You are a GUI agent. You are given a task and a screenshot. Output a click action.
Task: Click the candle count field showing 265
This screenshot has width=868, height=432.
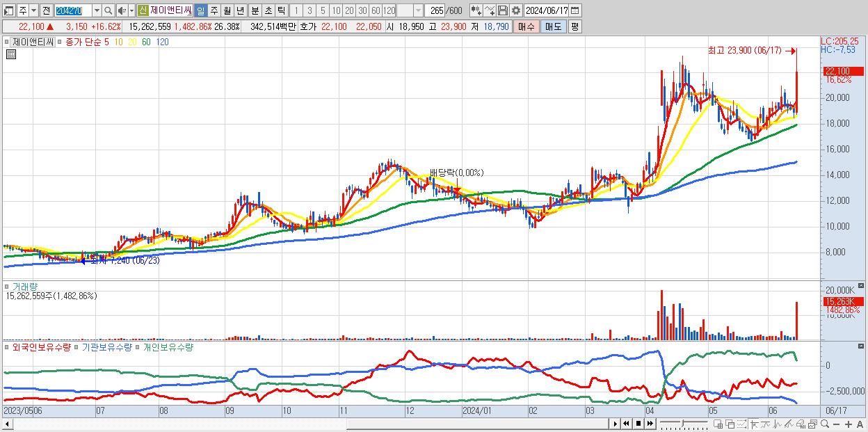pyautogui.click(x=435, y=11)
